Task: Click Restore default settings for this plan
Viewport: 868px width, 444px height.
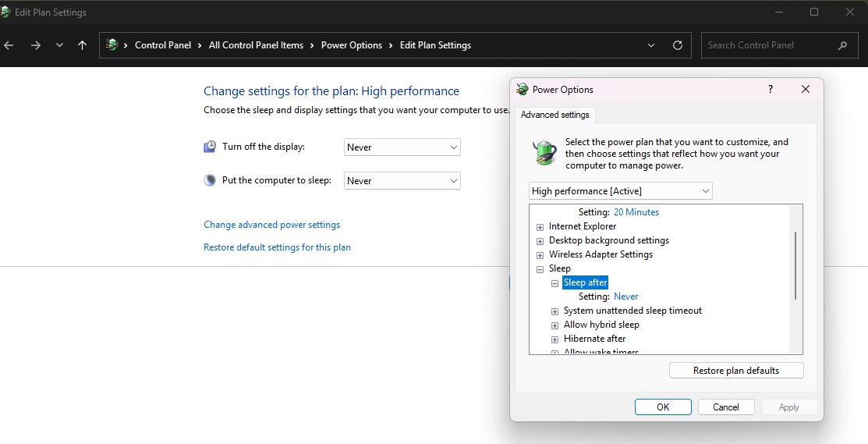Action: 277,247
